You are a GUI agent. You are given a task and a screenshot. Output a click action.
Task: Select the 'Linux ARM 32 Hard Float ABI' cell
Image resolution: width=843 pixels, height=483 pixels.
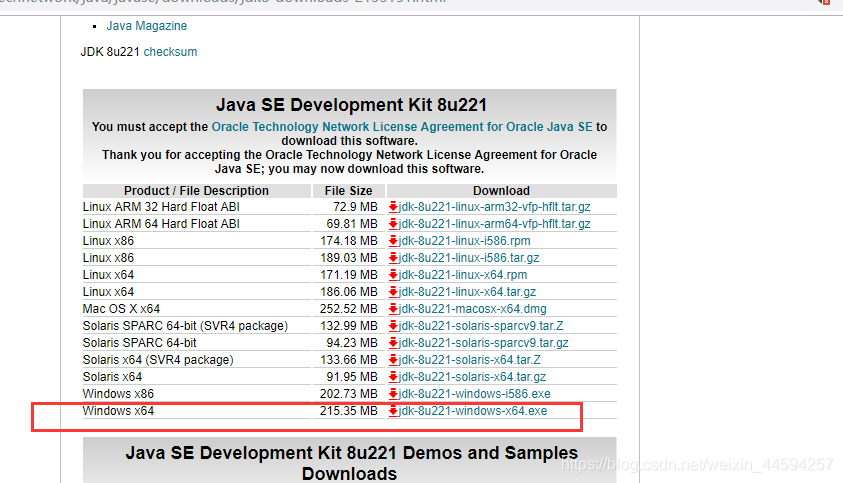[x=197, y=207]
